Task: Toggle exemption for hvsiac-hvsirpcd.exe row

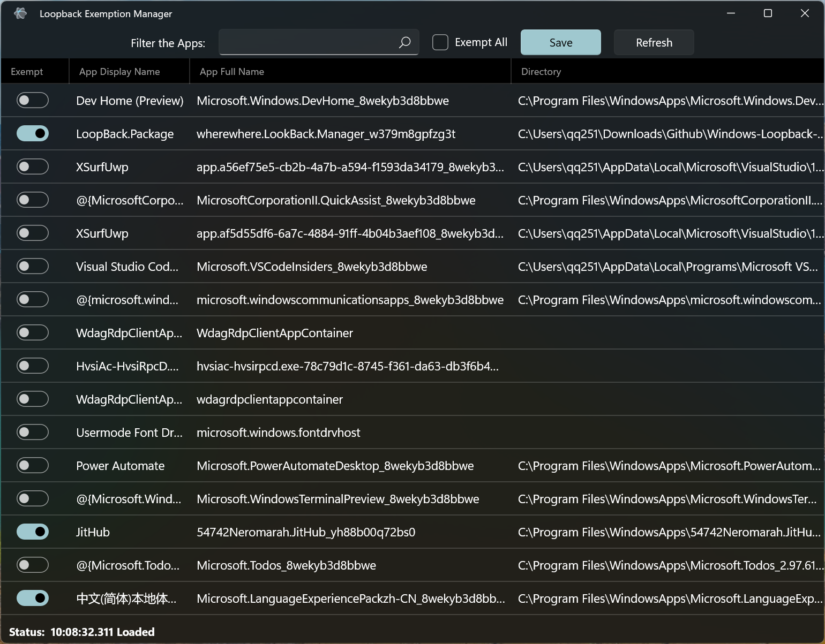Action: (x=33, y=366)
